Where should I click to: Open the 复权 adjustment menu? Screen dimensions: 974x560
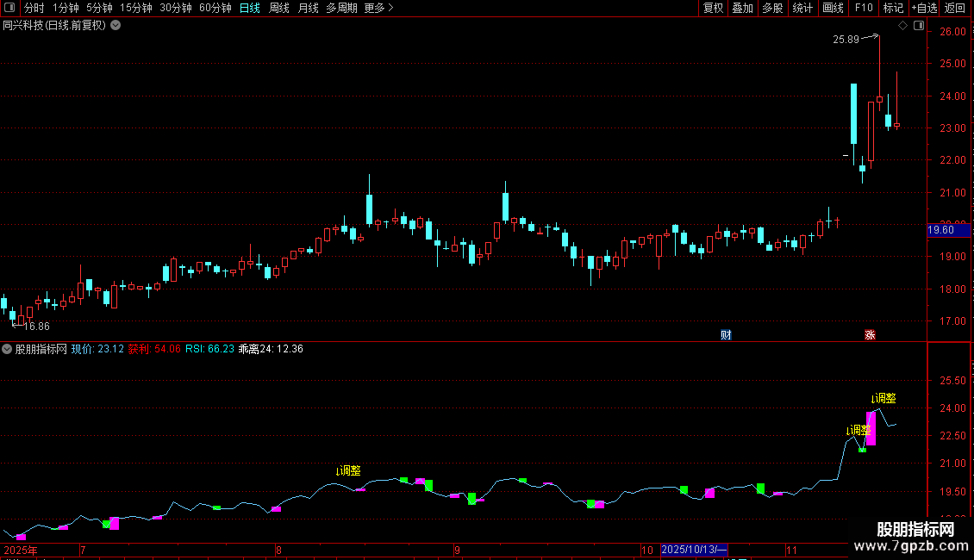(x=713, y=8)
